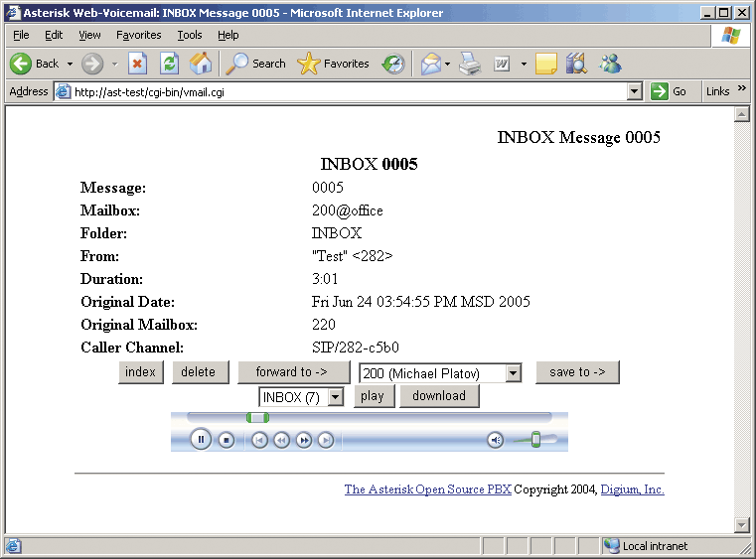Screen dimensions: 756x559
Task: Click the Rewind player button
Action: (281, 440)
